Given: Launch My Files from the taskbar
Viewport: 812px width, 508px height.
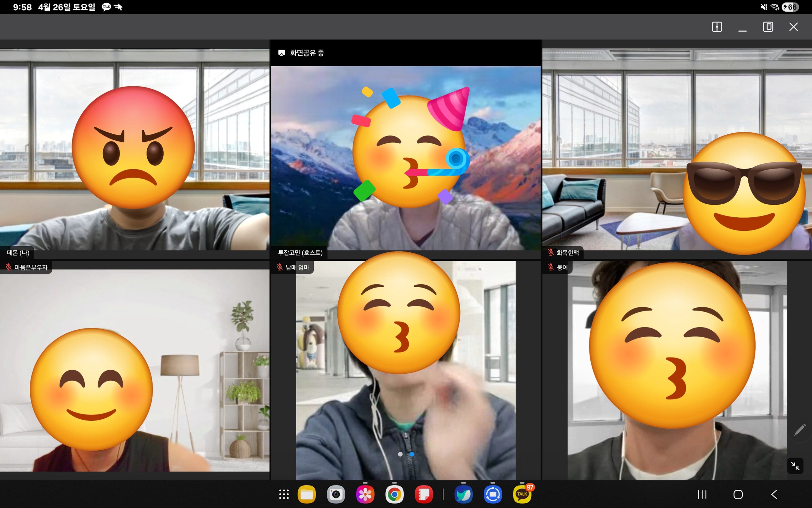Looking at the screenshot, I should (307, 494).
